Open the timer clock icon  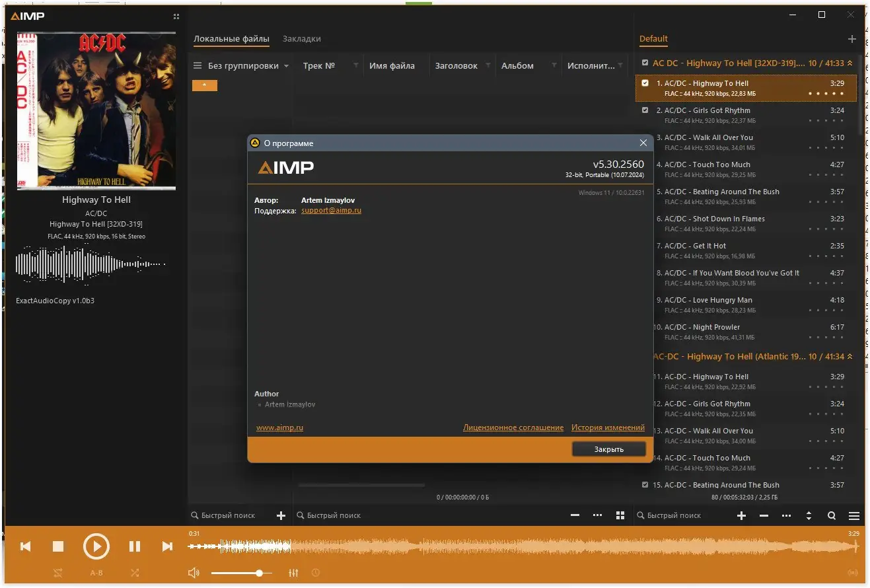(x=316, y=573)
